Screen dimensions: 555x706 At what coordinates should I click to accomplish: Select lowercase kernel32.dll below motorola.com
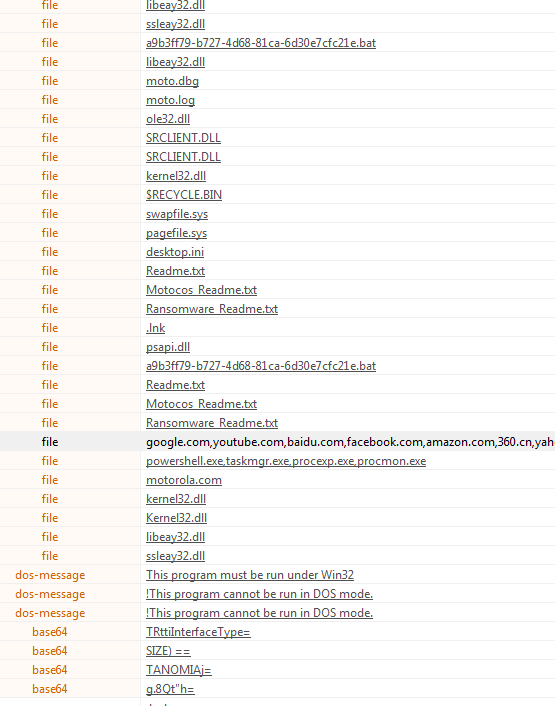pos(176,499)
